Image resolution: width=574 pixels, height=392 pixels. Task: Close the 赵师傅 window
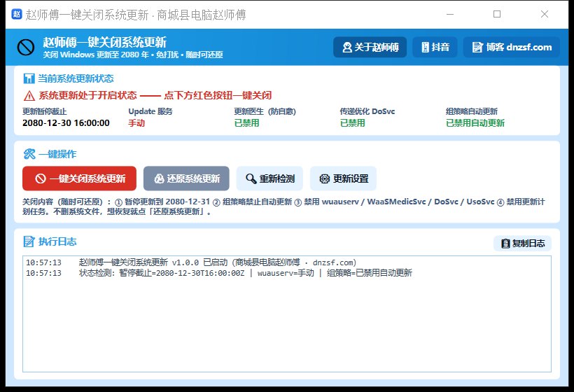click(x=545, y=14)
